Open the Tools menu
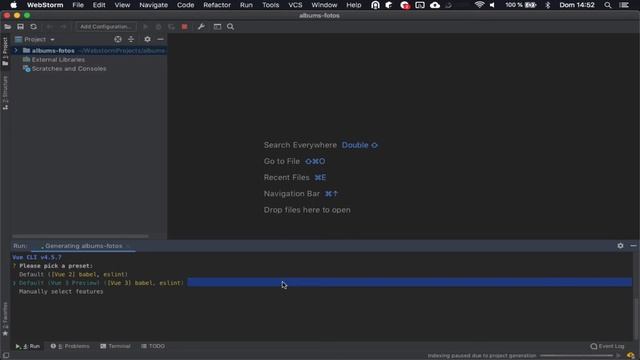 (x=271, y=5)
